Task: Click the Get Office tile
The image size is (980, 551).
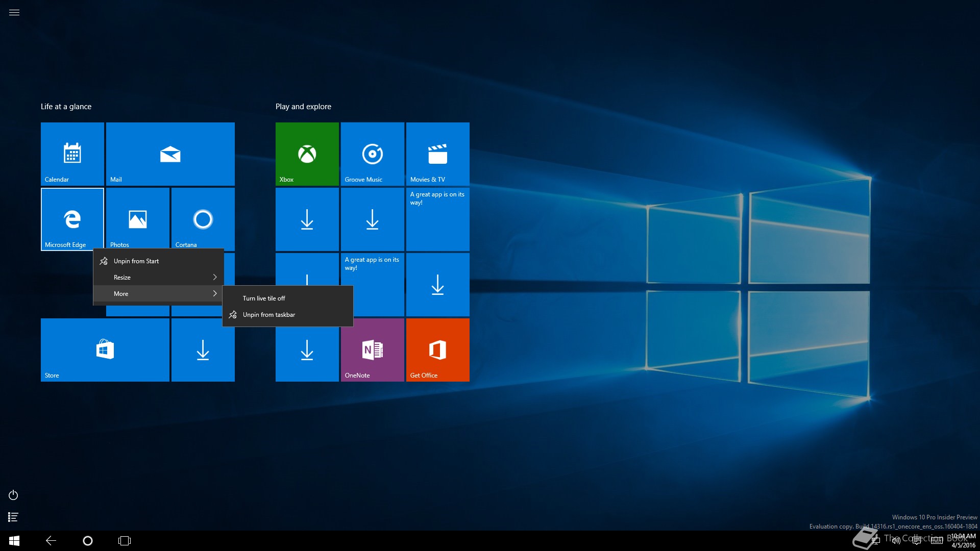Action: pos(437,350)
